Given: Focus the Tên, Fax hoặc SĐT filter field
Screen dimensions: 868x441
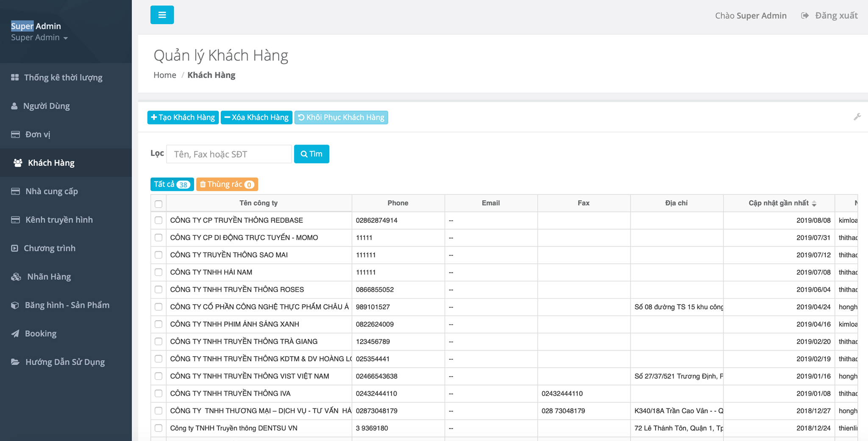Looking at the screenshot, I should [x=229, y=154].
